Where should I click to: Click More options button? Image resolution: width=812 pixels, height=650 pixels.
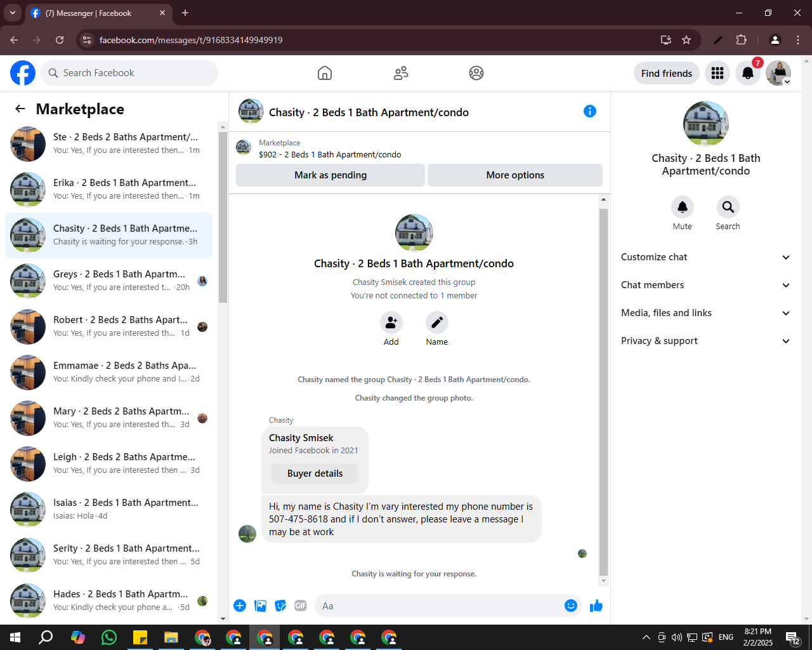pos(515,175)
